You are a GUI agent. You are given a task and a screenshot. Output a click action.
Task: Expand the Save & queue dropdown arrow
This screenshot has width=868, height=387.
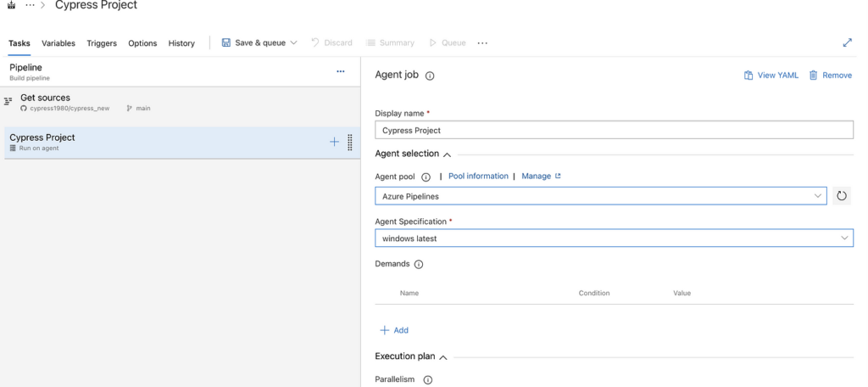(293, 42)
